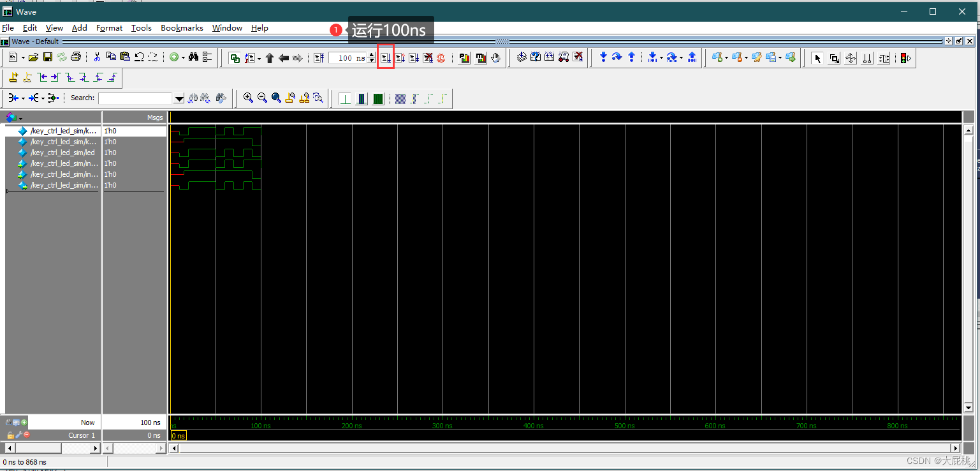Toggle the blue column display button
980x471 pixels.
coord(362,99)
